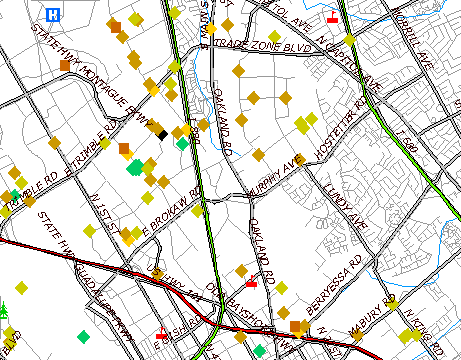This screenshot has width=461, height=360.
Task: Click the blue hospital H icon
Action: point(53,15)
